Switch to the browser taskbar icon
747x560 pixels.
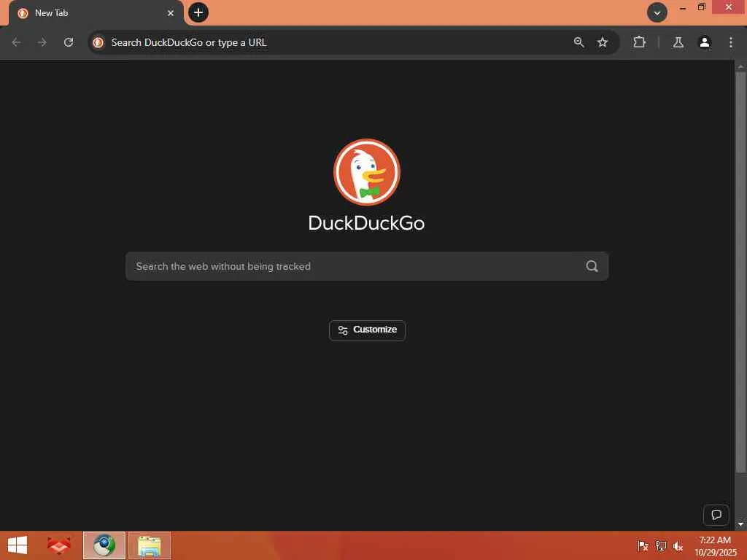coord(104,545)
